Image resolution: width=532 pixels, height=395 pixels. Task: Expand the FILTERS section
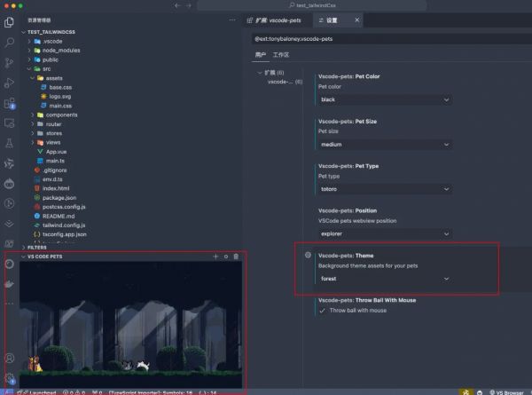(x=37, y=248)
